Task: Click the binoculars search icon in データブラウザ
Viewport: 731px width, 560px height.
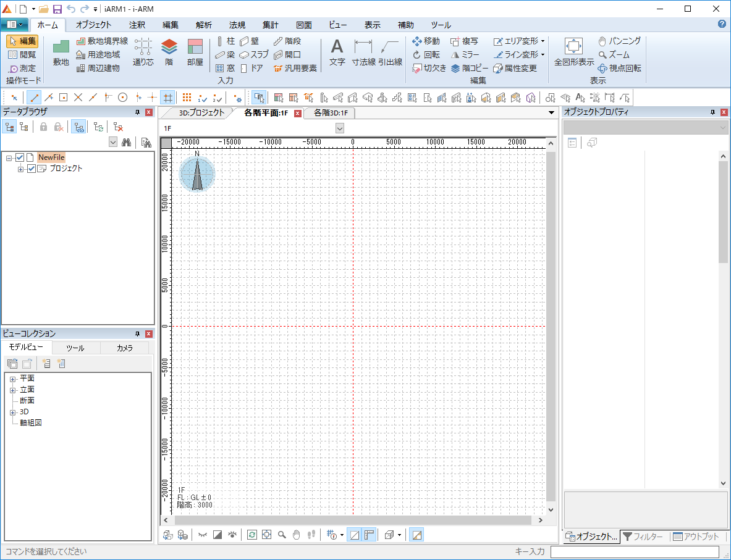Action: [127, 143]
